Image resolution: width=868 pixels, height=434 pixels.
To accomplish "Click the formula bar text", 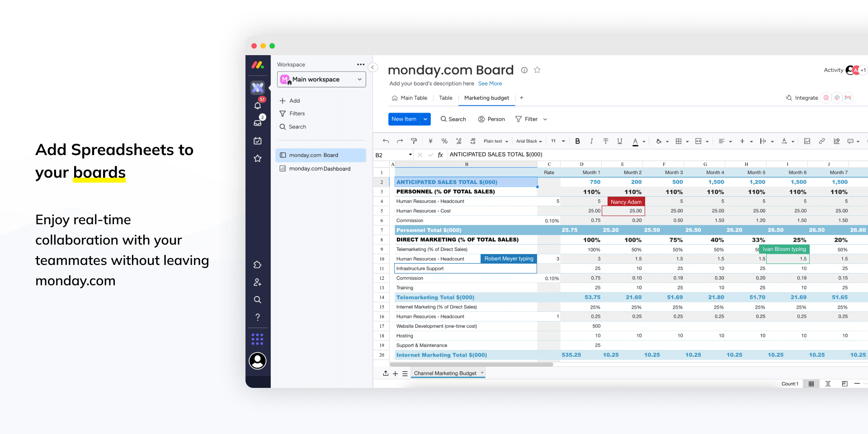I will pos(496,155).
